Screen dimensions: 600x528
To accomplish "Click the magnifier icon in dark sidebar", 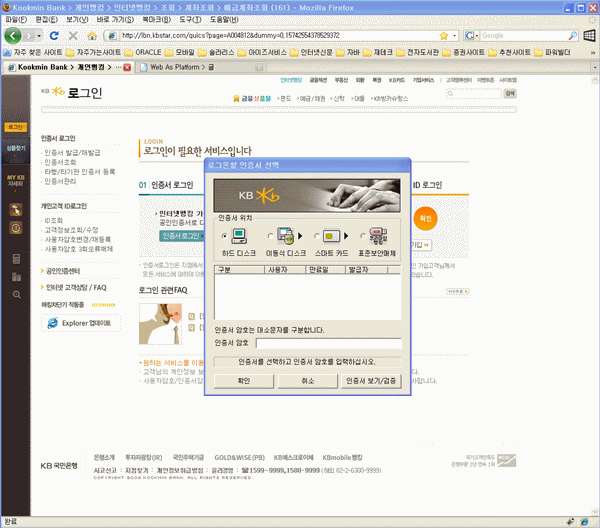I will (x=16, y=295).
